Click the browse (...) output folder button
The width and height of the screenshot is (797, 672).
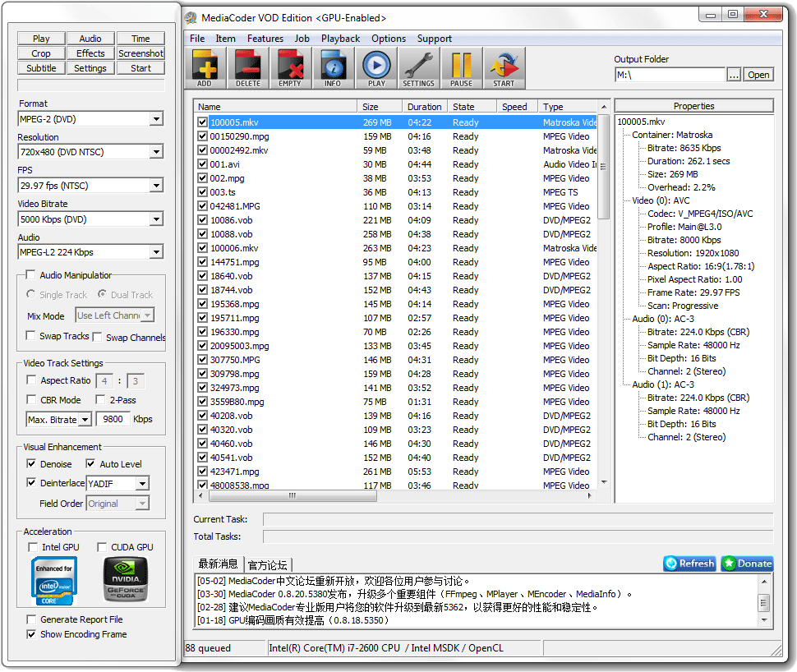(734, 76)
